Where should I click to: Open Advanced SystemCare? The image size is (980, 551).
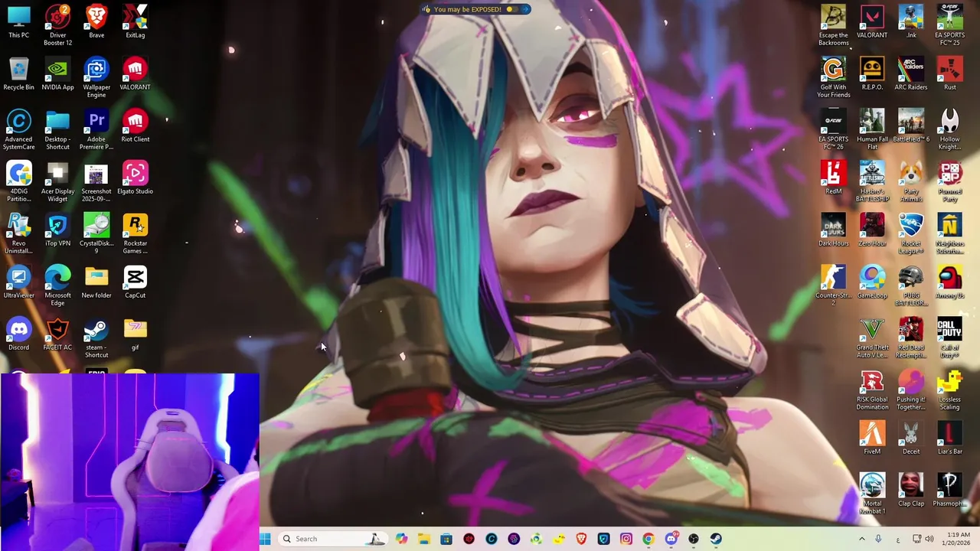[19, 129]
